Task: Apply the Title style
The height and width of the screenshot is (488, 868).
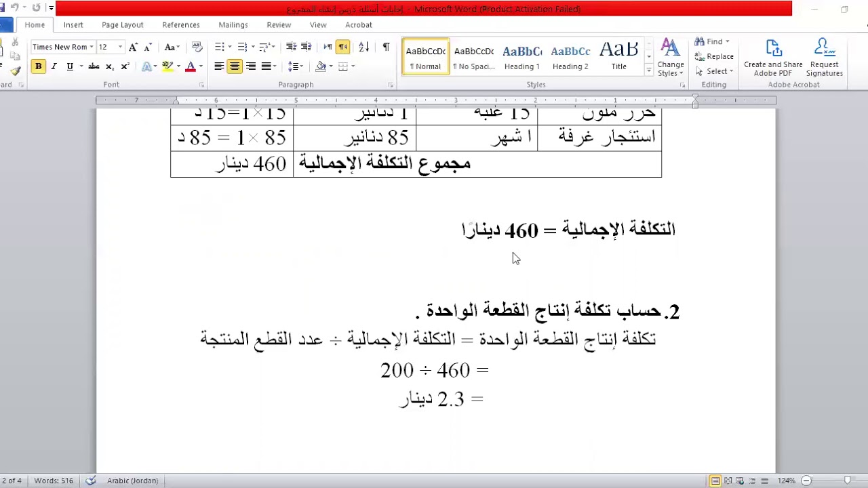Action: (x=618, y=57)
